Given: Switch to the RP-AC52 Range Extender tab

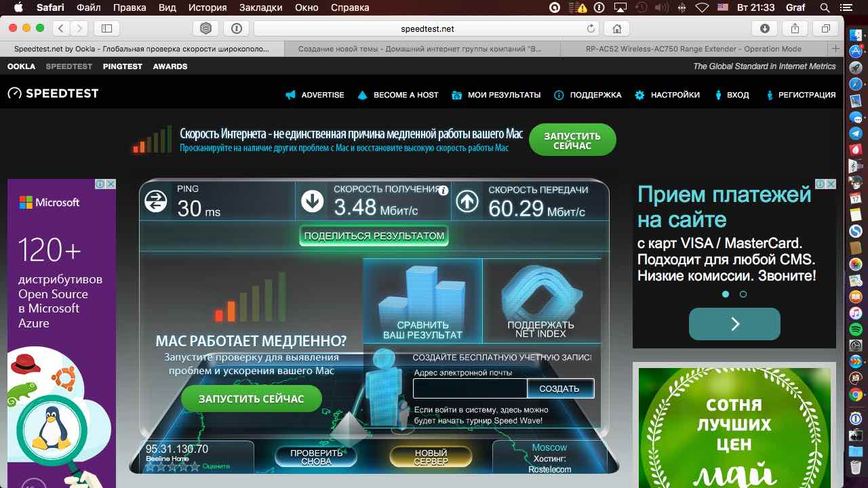Looking at the screenshot, I should (x=693, y=49).
